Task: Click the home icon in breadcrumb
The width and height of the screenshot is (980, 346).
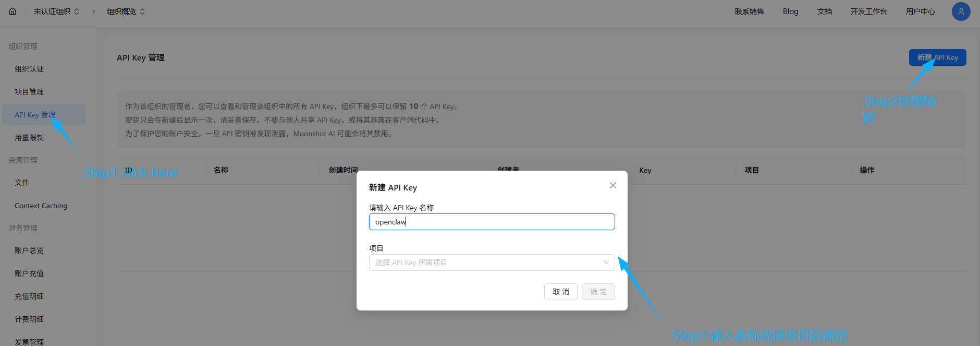Action: pos(13,11)
